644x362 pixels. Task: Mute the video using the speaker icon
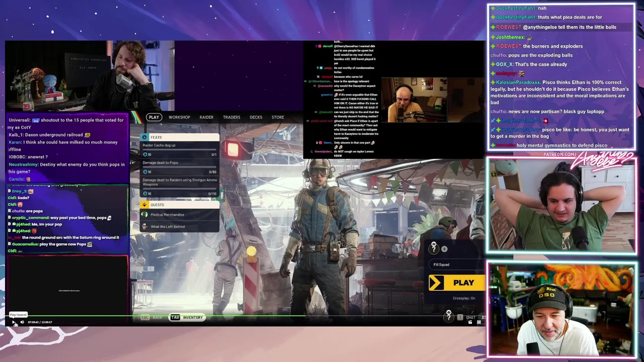pyautogui.click(x=22, y=322)
